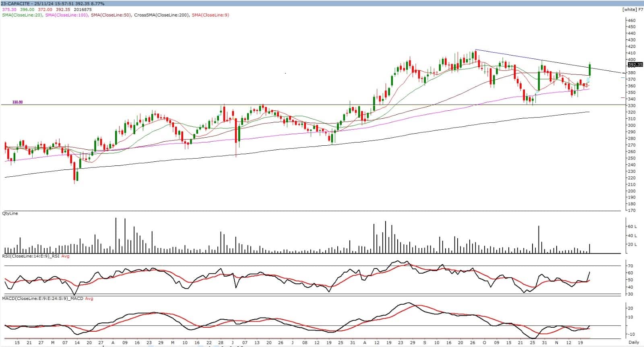
Task: Click the black 392.35 current price tag
Action: pyautogui.click(x=635, y=64)
